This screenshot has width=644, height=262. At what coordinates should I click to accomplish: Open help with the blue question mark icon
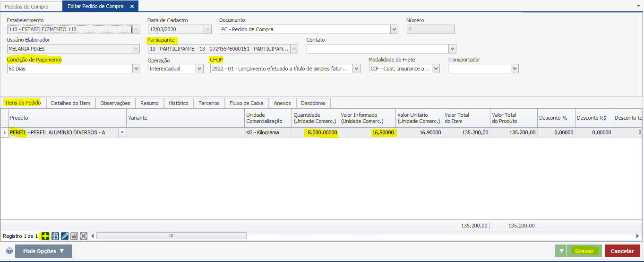click(x=9, y=251)
